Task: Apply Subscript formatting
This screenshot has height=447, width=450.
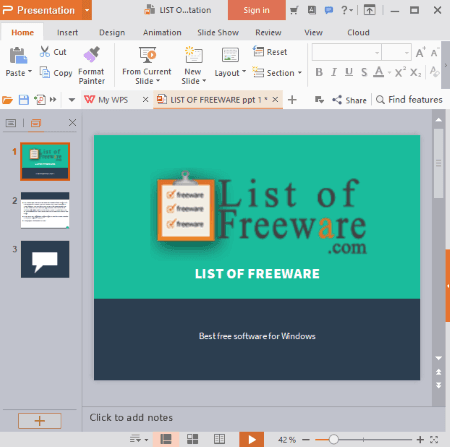Action: click(415, 72)
